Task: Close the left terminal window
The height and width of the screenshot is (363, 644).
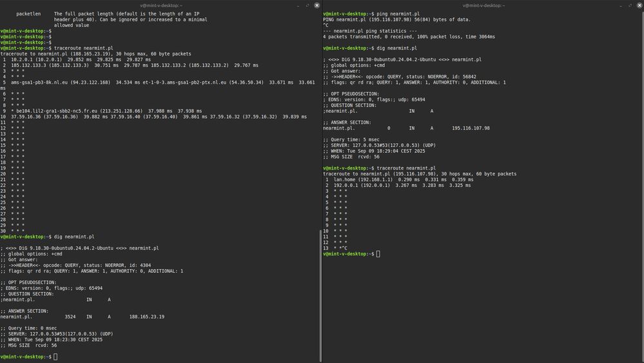Action: point(317,5)
